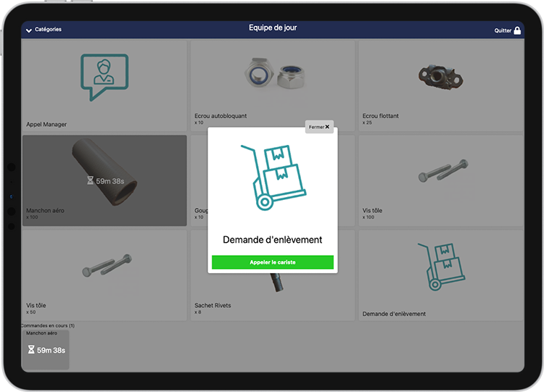Click the hand truck icon in dialog
Viewport: 544px width, 392px height.
pyautogui.click(x=273, y=178)
